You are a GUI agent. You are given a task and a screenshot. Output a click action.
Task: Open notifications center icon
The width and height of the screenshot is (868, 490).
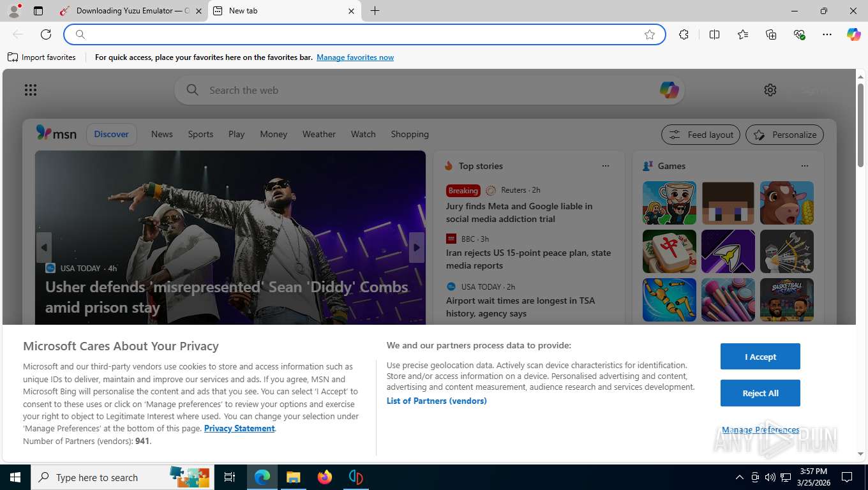(x=847, y=477)
